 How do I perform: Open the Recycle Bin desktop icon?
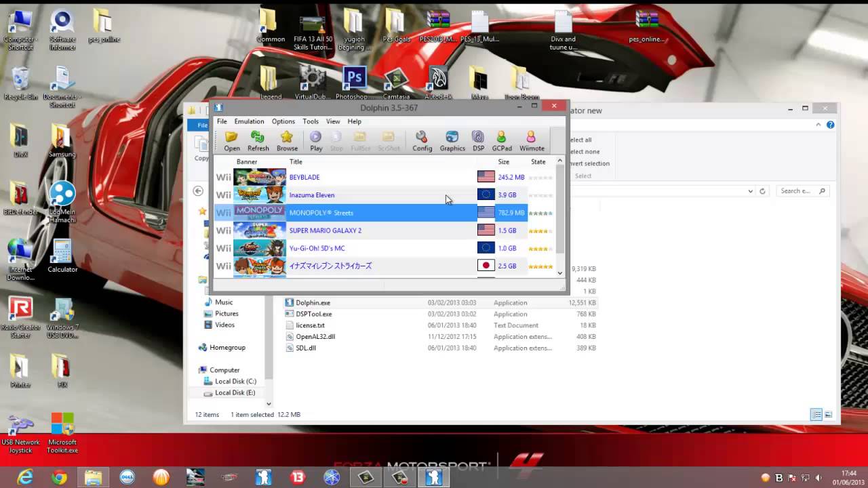[21, 85]
